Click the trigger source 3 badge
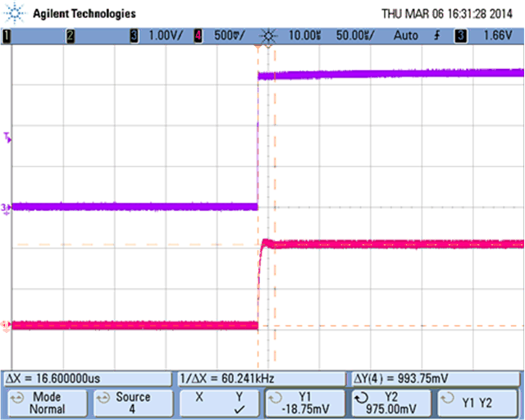The image size is (525, 420). (461, 36)
